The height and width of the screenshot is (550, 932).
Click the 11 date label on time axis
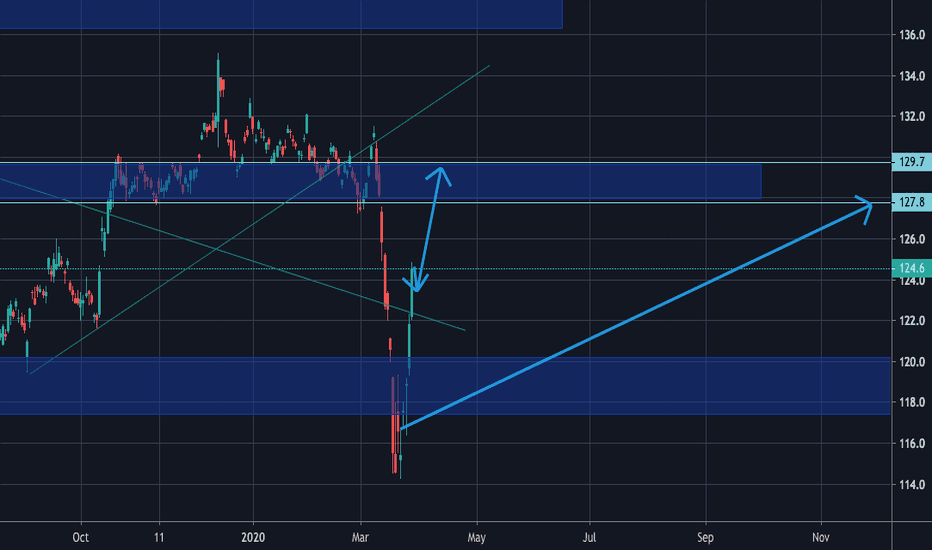(x=159, y=538)
